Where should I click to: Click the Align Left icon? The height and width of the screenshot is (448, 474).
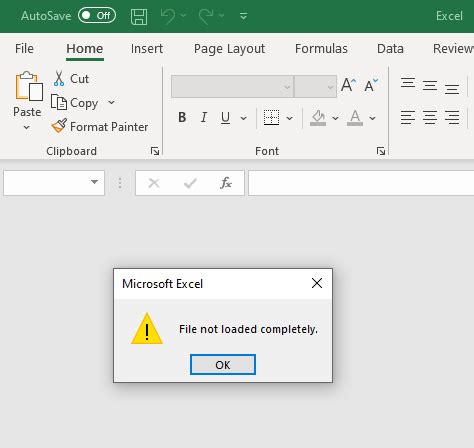408,117
